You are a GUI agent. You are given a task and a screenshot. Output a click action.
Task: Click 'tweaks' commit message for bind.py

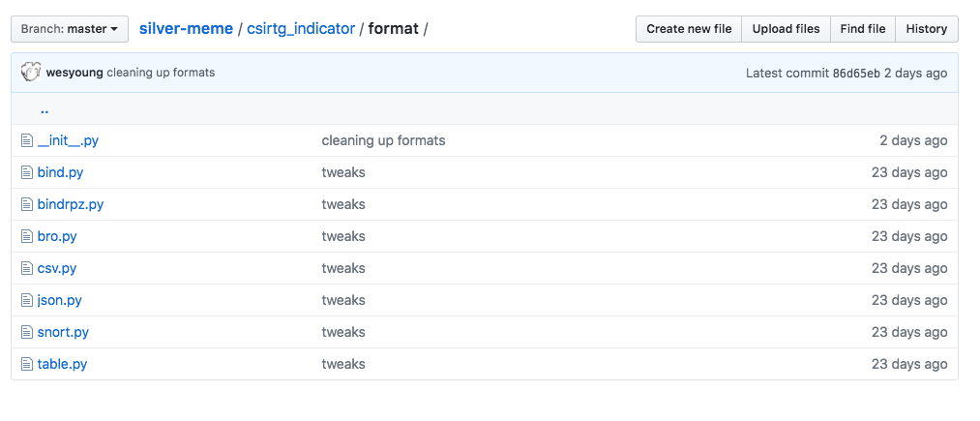pos(343,172)
